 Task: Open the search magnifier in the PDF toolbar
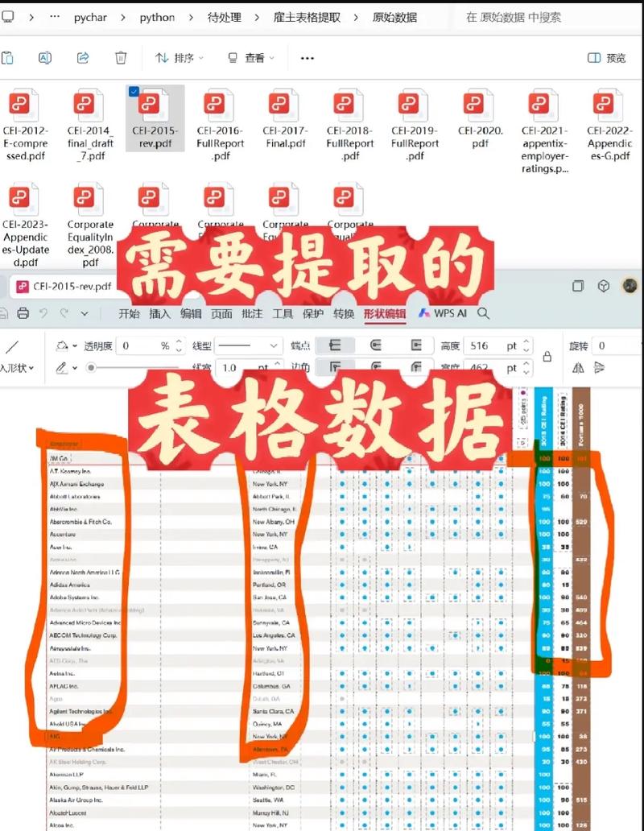pyautogui.click(x=483, y=314)
